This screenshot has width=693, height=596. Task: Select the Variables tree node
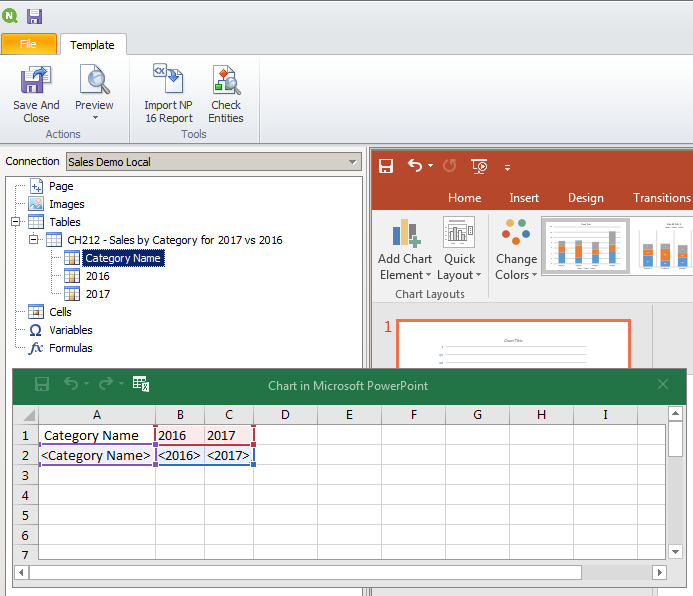coord(70,330)
